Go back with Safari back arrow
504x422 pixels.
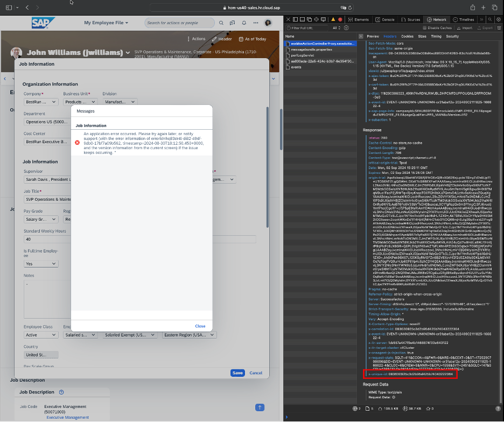(27, 8)
